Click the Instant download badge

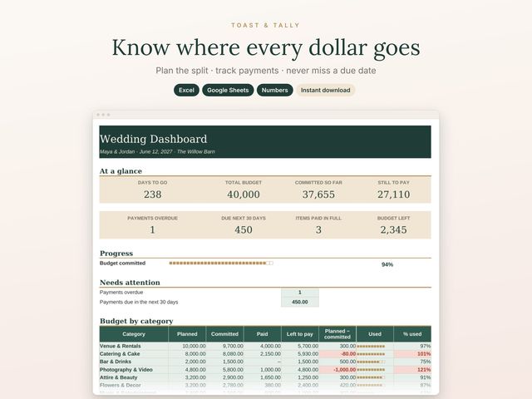[325, 91]
